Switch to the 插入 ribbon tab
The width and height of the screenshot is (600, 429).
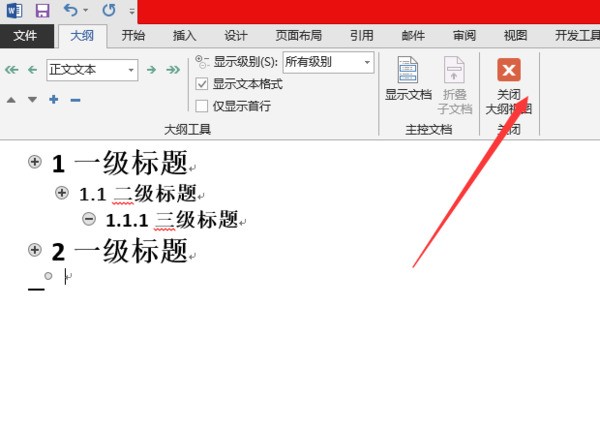tap(185, 36)
